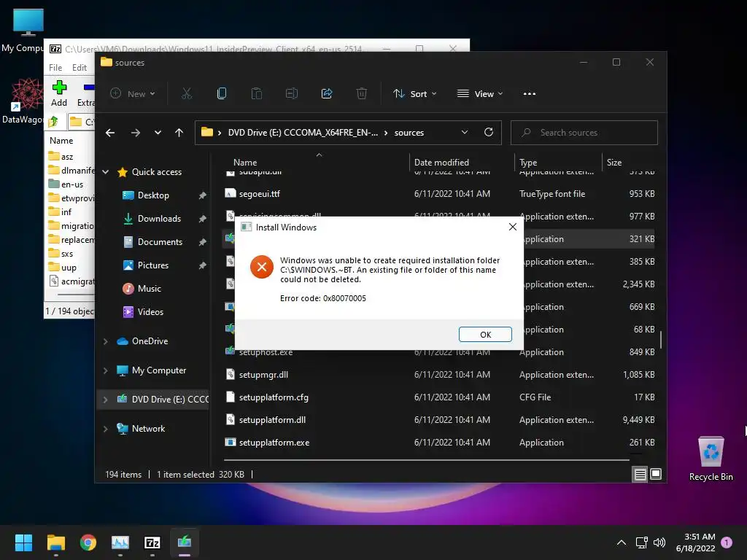The height and width of the screenshot is (560, 747).
Task: Click the Search sources field
Action: click(584, 133)
